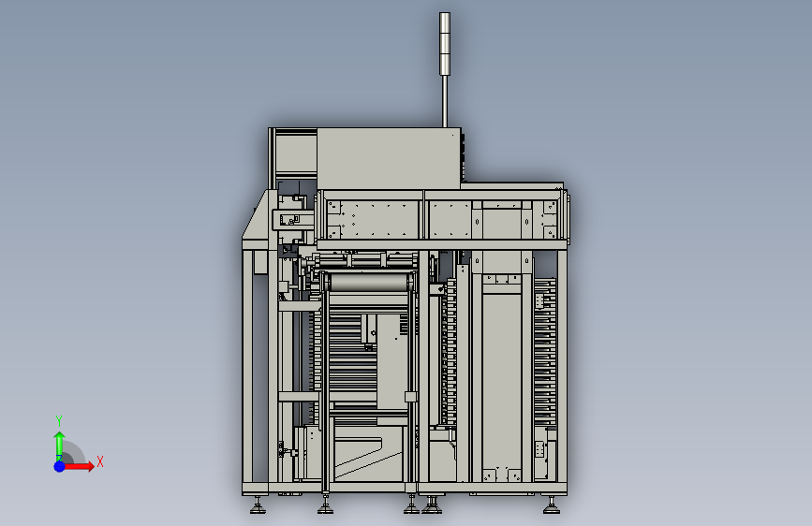Click the blue Z axis ball of the triad

60,466
